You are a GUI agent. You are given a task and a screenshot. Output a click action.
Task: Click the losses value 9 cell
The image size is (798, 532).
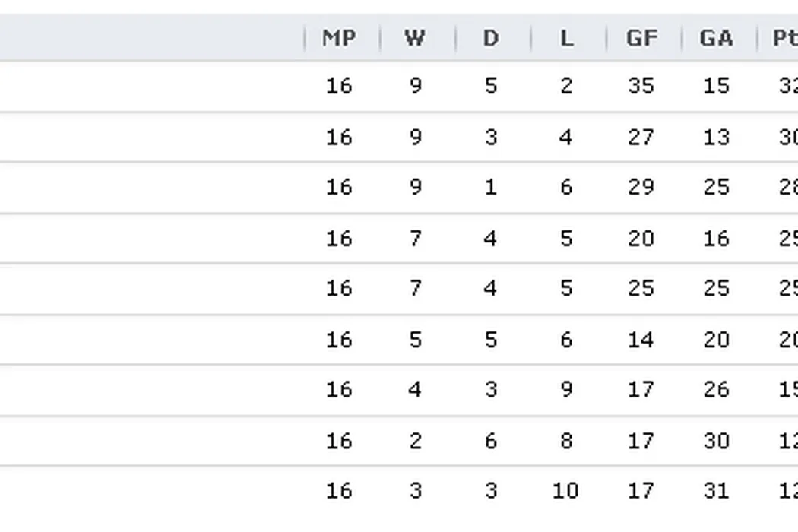[566, 390]
